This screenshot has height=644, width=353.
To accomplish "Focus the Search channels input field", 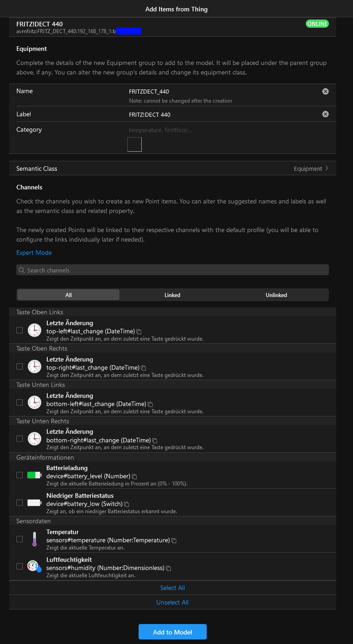I will click(173, 270).
